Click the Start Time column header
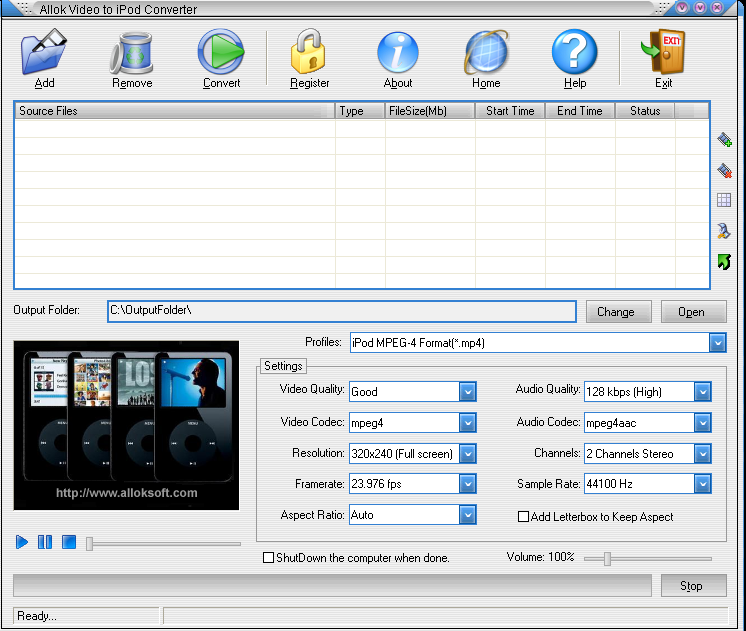The image size is (746, 631). click(510, 111)
